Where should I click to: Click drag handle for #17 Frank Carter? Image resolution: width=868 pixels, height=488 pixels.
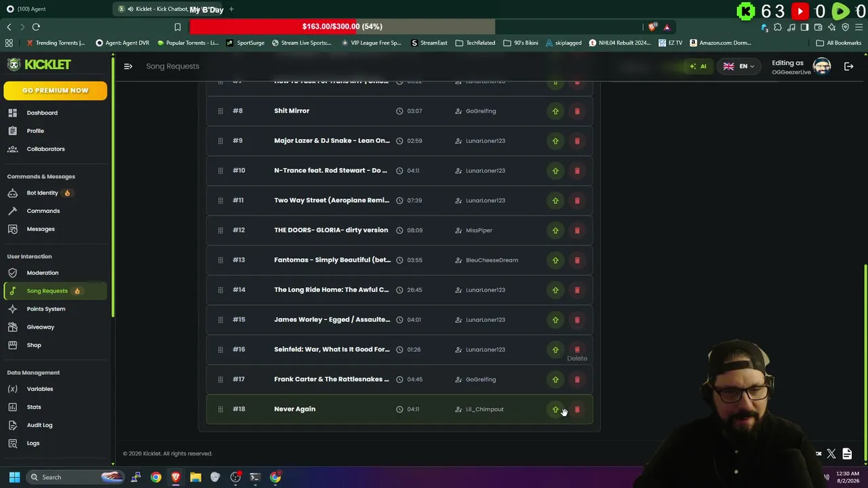[220, 380]
